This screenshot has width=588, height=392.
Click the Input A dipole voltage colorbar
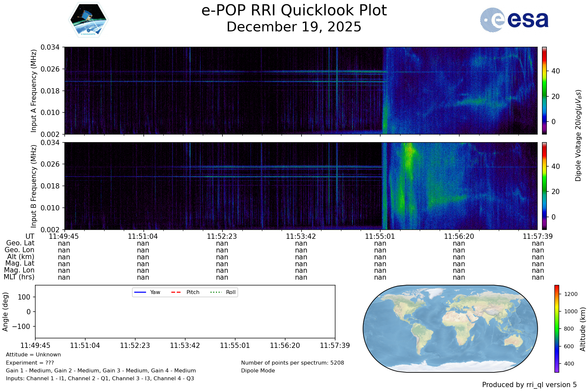click(544, 90)
